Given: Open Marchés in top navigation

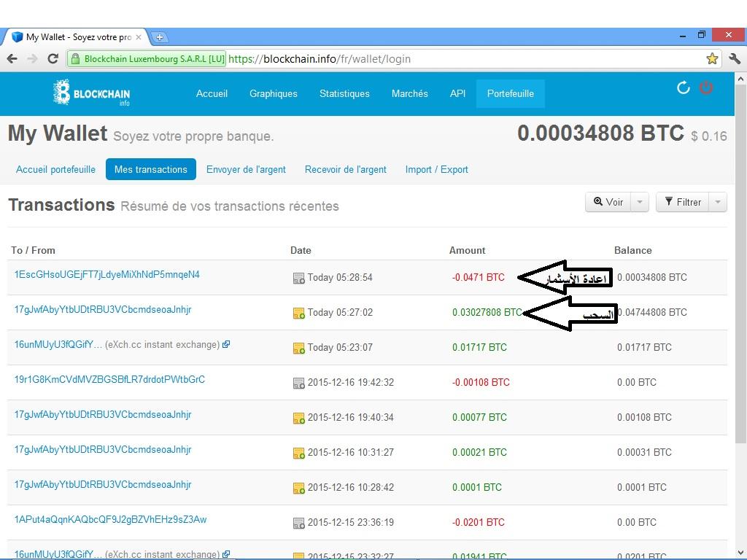Looking at the screenshot, I should pyautogui.click(x=410, y=93).
